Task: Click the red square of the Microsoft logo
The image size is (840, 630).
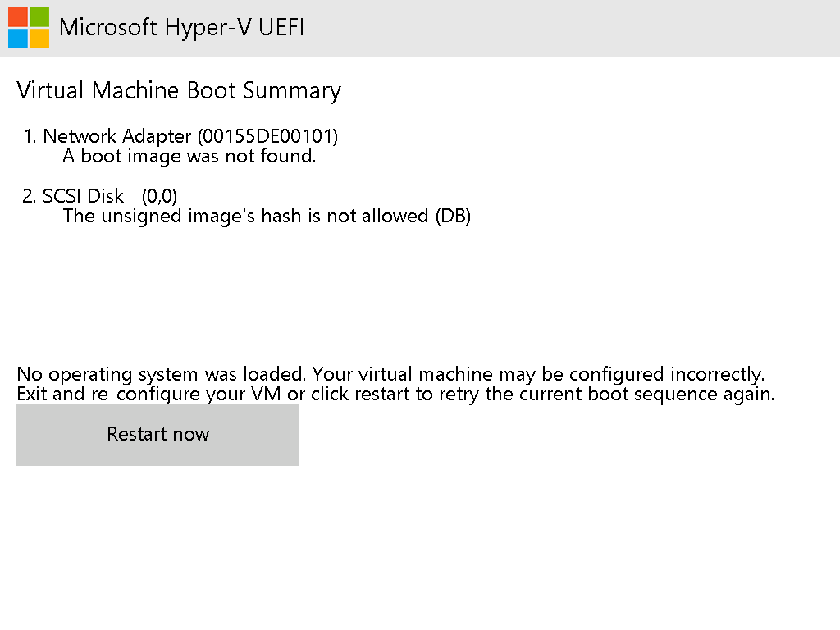Action: click(x=18, y=17)
